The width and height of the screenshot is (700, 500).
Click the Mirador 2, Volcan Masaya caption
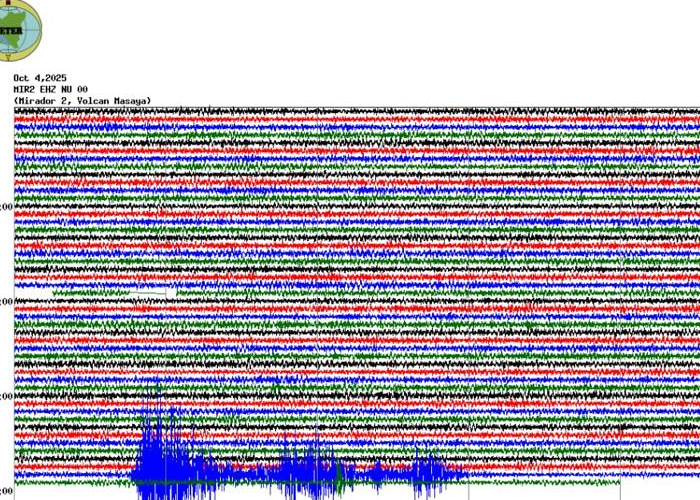click(x=82, y=101)
